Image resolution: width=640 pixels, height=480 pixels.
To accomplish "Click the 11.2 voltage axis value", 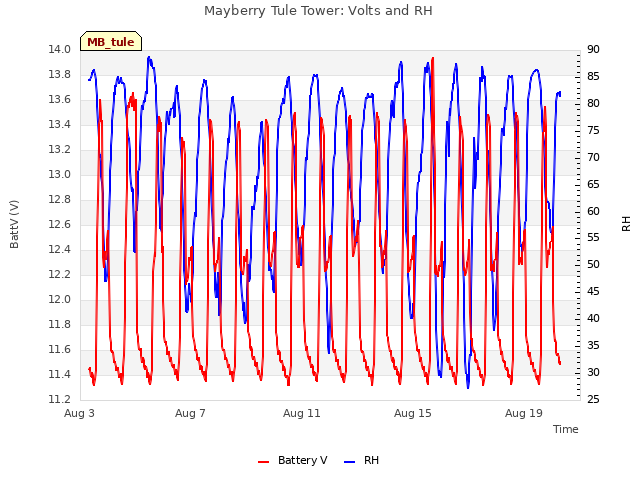I will tap(59, 399).
